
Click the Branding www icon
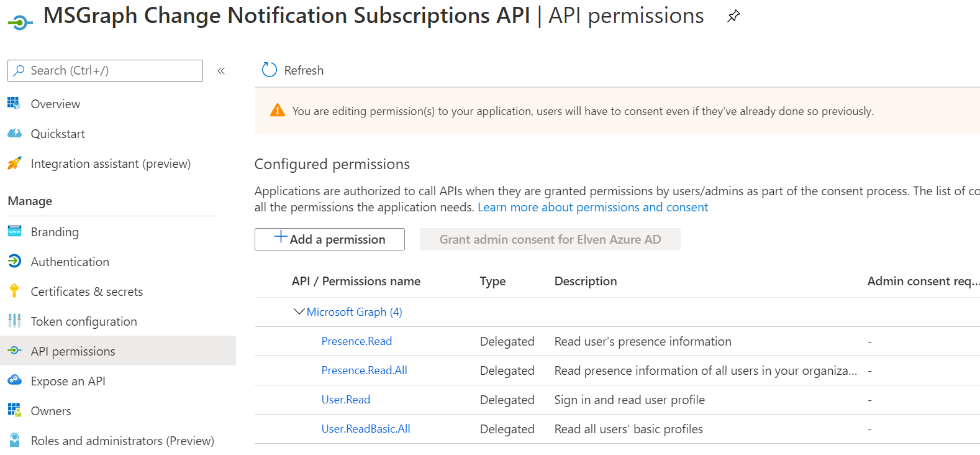click(14, 231)
